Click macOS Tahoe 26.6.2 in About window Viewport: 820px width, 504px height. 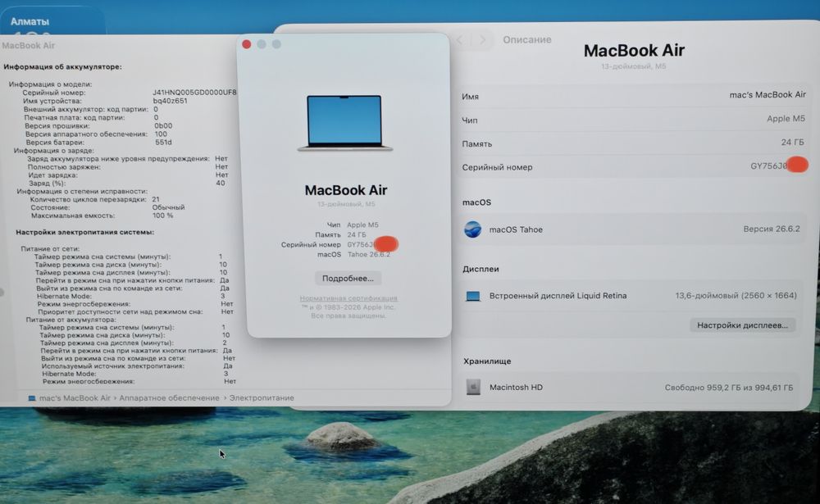[353, 255]
